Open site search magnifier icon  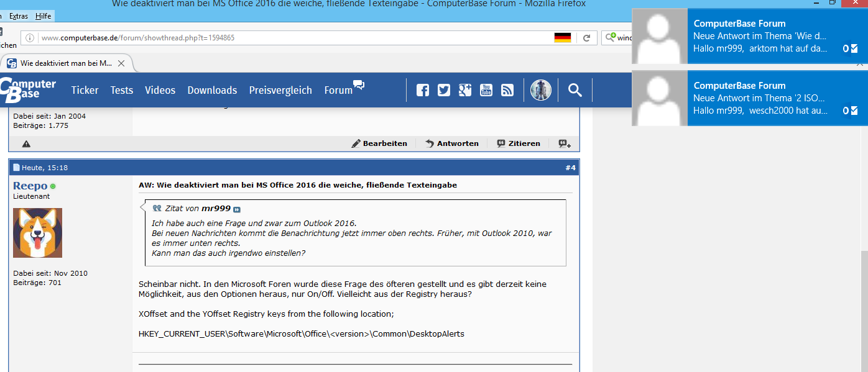[575, 90]
